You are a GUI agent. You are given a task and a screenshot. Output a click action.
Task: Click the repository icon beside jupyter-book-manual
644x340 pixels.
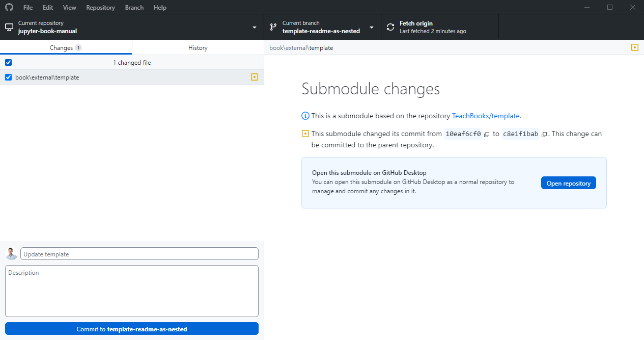point(8,27)
